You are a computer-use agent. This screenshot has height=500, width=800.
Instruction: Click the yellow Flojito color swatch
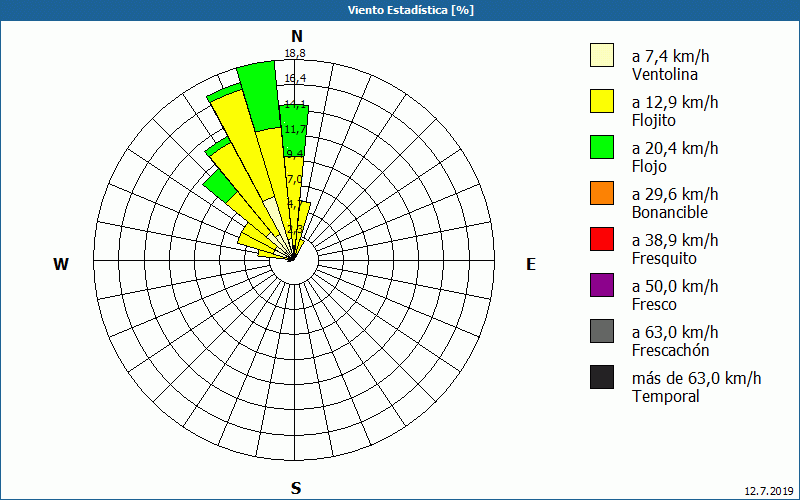(602, 101)
